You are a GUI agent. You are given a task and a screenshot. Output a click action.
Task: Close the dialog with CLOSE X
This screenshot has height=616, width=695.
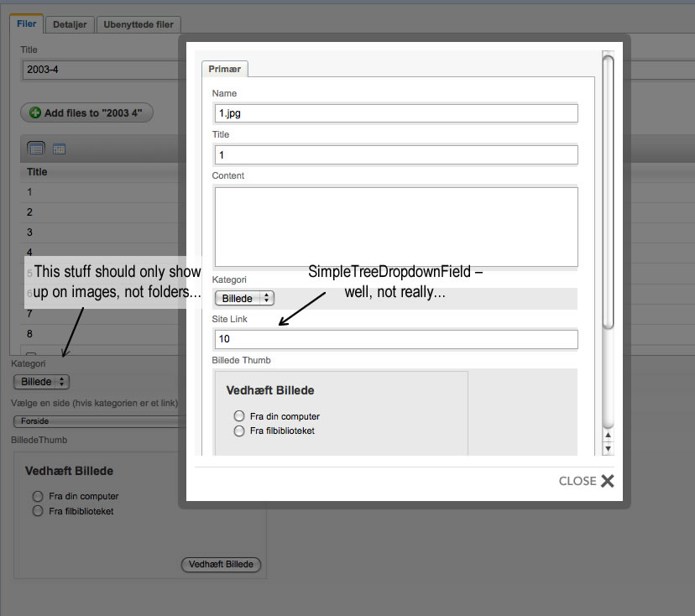586,481
